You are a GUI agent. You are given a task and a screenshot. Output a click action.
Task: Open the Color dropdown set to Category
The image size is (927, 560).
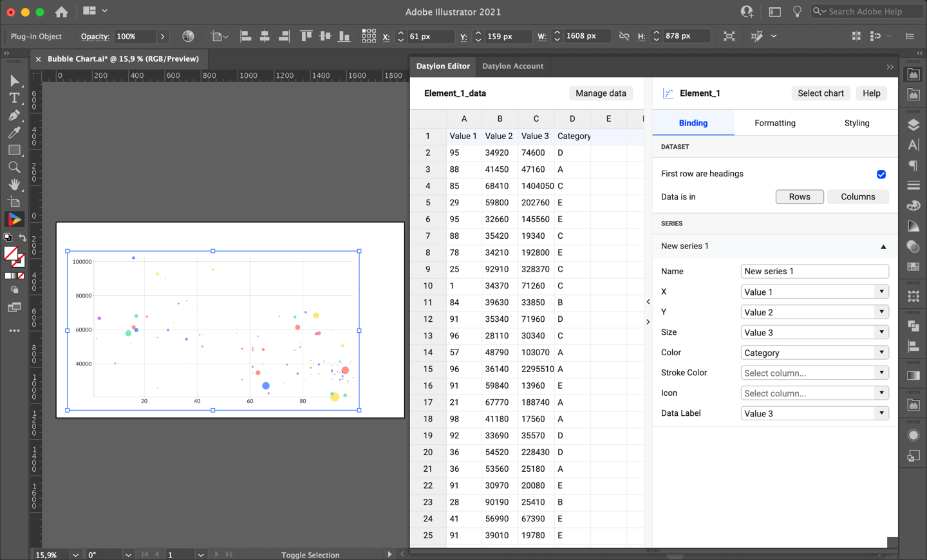click(x=814, y=352)
